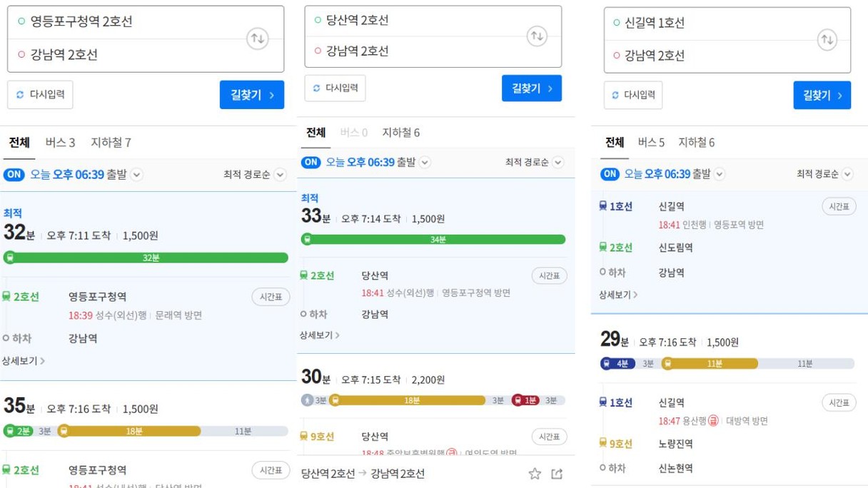Viewport: 868px width, 488px height.
Task: Click the share icon beside the star
Action: pyautogui.click(x=557, y=474)
